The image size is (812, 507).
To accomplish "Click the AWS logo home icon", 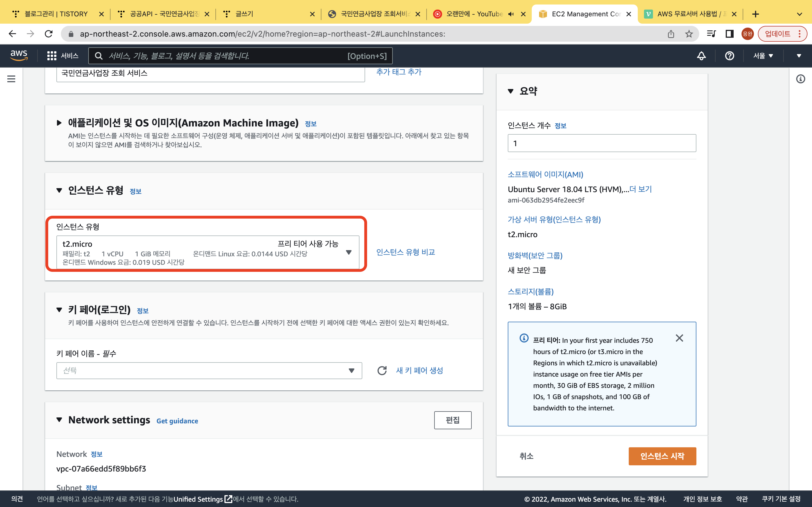I will [x=19, y=55].
